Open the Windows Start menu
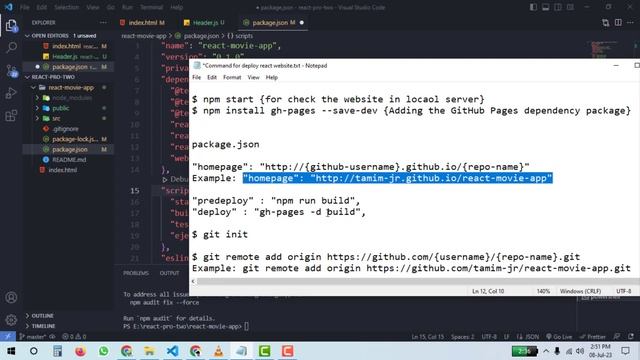This screenshot has height=360, width=640. [x=11, y=351]
